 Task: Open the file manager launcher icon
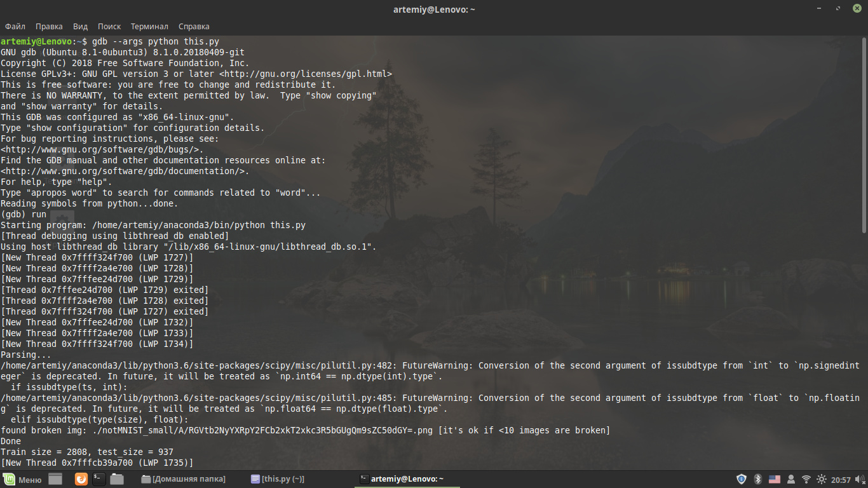pyautogui.click(x=116, y=479)
